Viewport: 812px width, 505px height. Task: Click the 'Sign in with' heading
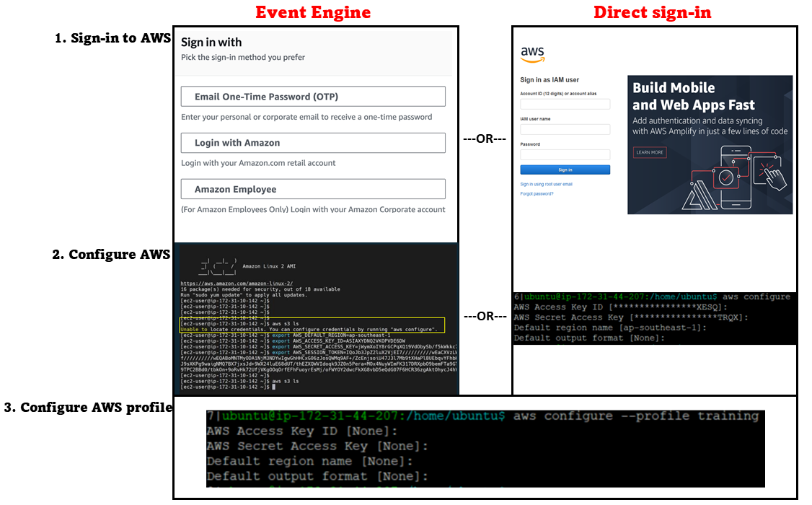[x=211, y=43]
